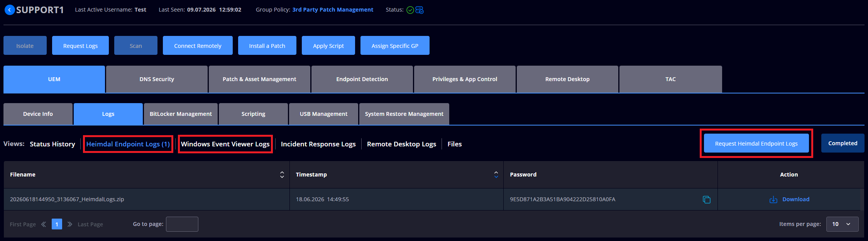Screen dimensions: 868x241
Task: Click the Request Heimdal Endpoint Logs button
Action: pyautogui.click(x=756, y=143)
